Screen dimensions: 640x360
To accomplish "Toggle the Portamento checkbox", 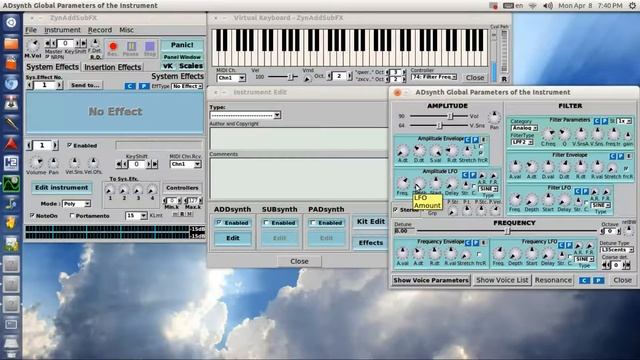I will [72, 216].
